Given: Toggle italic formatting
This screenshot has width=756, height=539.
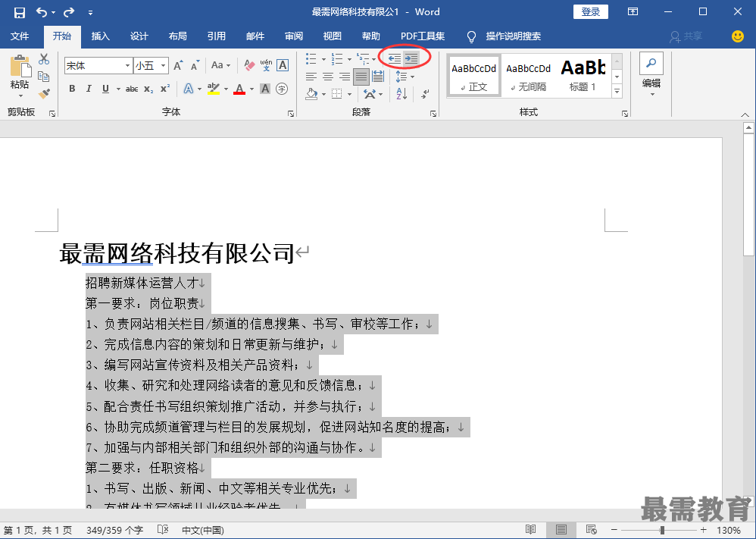Looking at the screenshot, I should coord(89,89).
